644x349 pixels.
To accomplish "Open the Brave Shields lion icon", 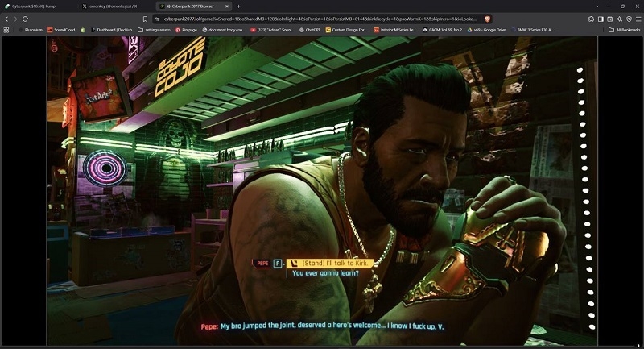I will point(487,19).
